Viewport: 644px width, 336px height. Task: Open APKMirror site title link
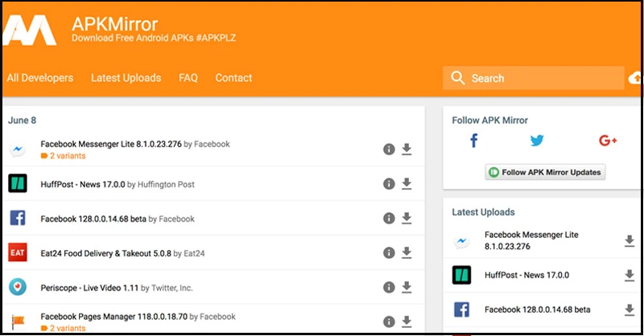[x=114, y=24]
